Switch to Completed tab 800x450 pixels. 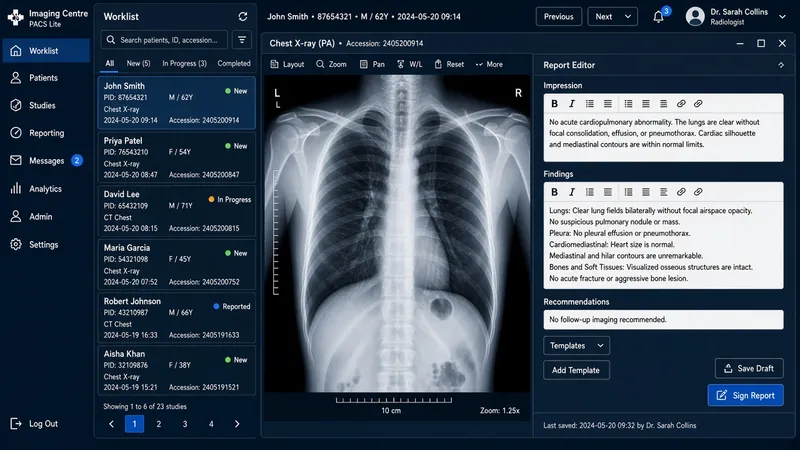click(234, 63)
